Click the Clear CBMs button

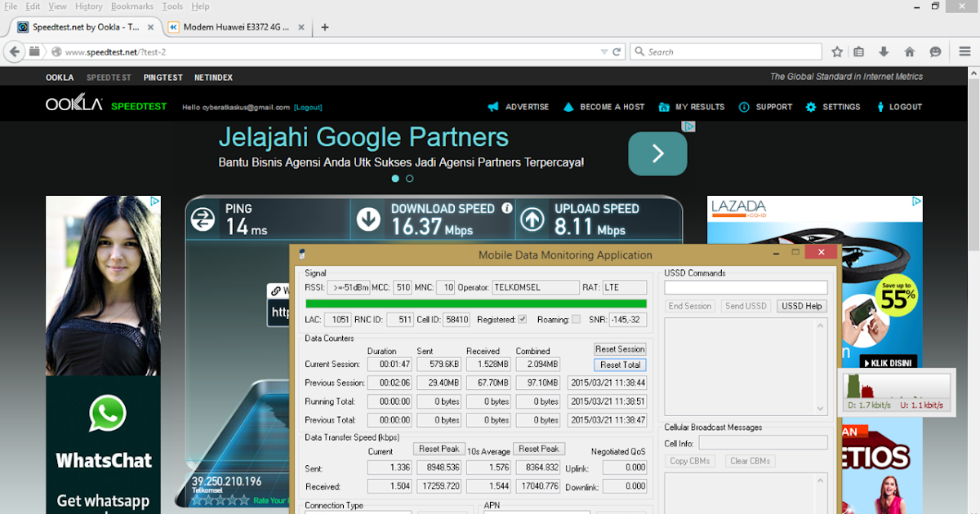[751, 461]
